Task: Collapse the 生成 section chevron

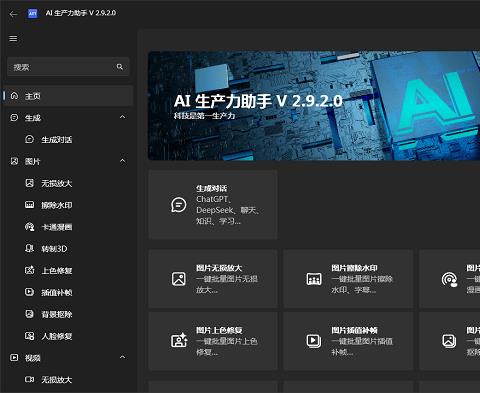Action: click(122, 117)
